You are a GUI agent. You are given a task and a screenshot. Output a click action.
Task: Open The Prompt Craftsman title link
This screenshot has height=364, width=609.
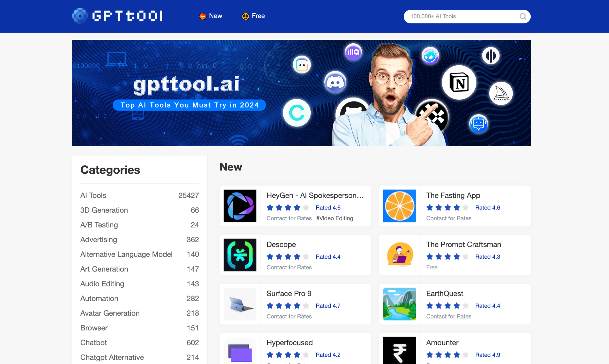point(463,244)
